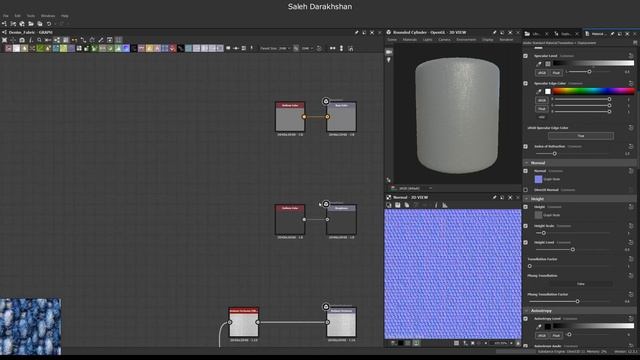The width and height of the screenshot is (640, 360).
Task: Reset the Index of Refraction parameter
Action: tap(631, 146)
